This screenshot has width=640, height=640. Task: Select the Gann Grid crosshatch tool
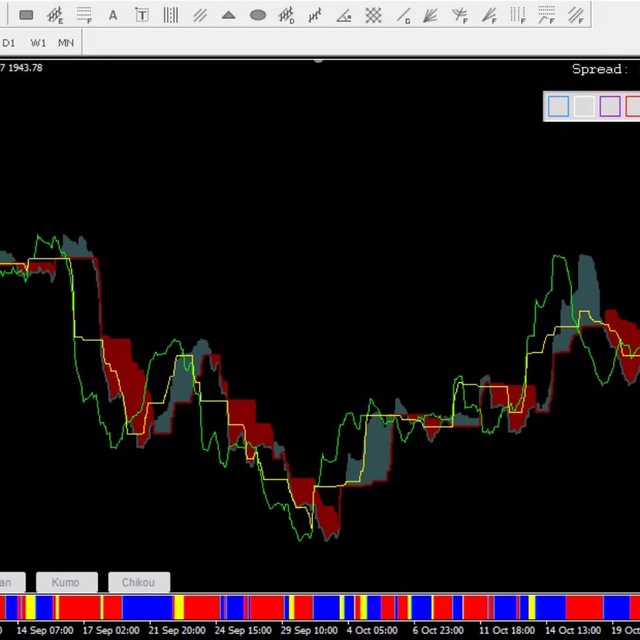pyautogui.click(x=373, y=16)
